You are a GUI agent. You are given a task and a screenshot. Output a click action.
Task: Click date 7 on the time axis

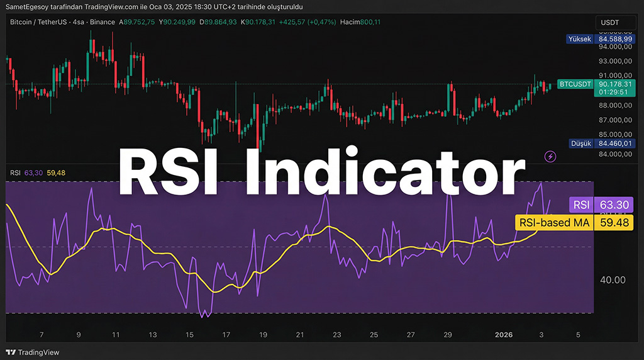(42, 335)
